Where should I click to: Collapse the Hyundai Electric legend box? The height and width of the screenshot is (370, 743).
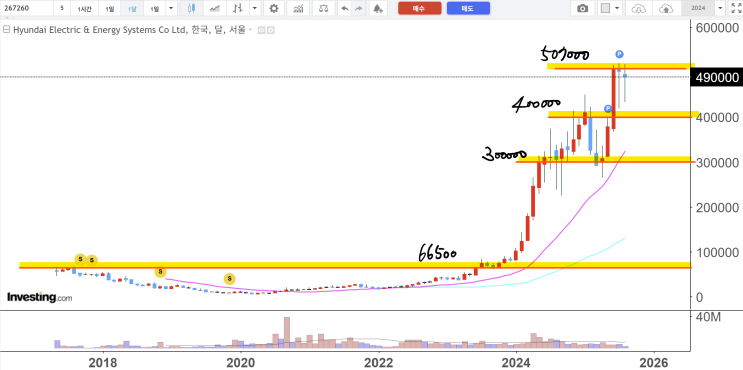click(x=6, y=30)
